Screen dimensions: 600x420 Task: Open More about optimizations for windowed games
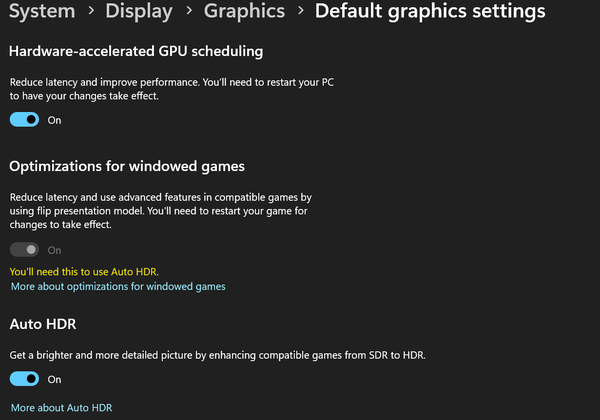(118, 287)
